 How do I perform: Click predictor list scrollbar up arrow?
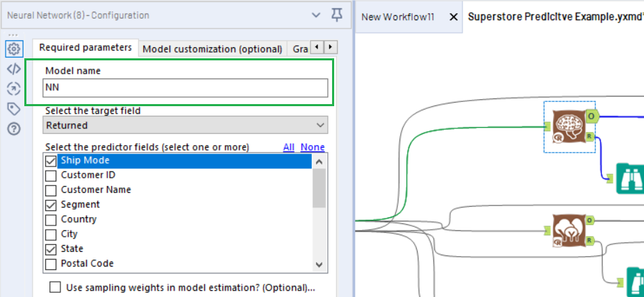319,162
